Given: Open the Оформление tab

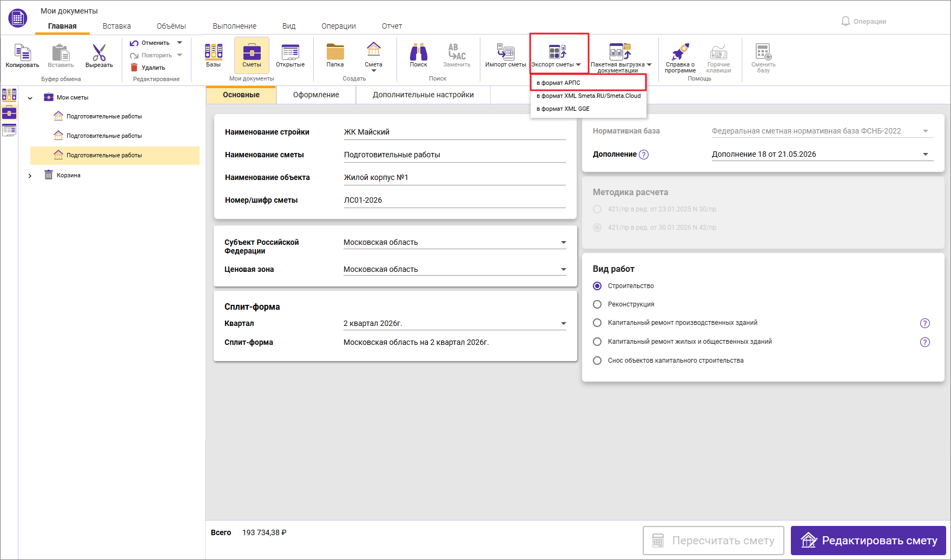Looking at the screenshot, I should pyautogui.click(x=316, y=95).
